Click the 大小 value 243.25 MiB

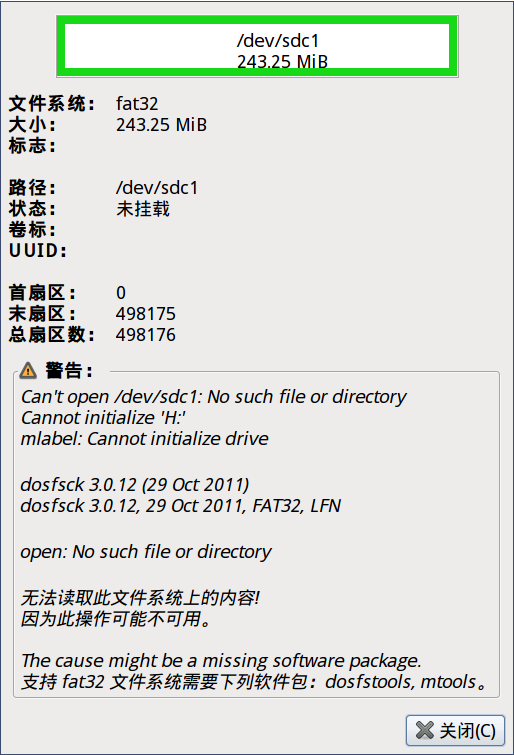(x=161, y=125)
